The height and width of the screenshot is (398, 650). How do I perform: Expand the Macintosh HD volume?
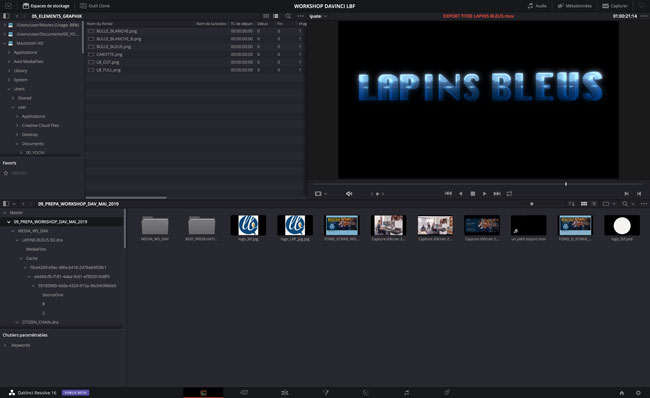[5, 43]
